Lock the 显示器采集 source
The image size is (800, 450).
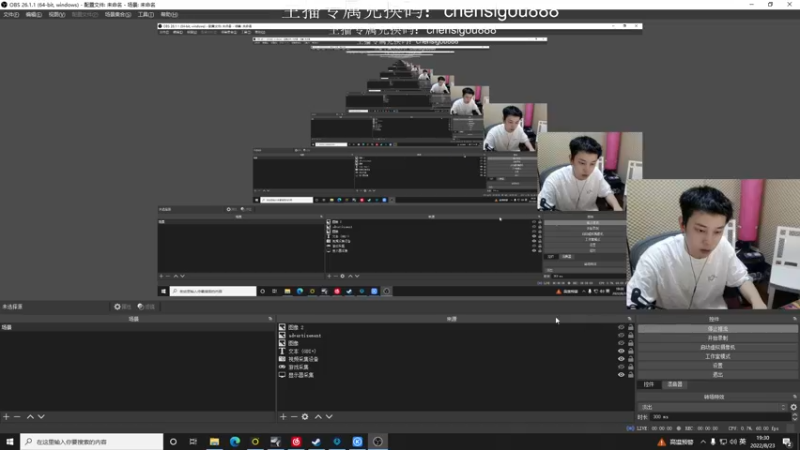(x=631, y=375)
